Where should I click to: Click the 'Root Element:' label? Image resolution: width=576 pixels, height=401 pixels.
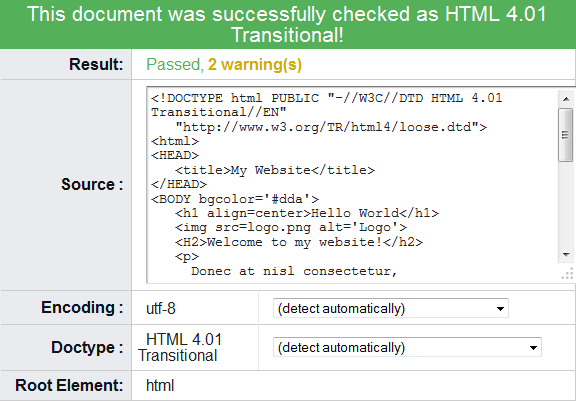coord(69,385)
